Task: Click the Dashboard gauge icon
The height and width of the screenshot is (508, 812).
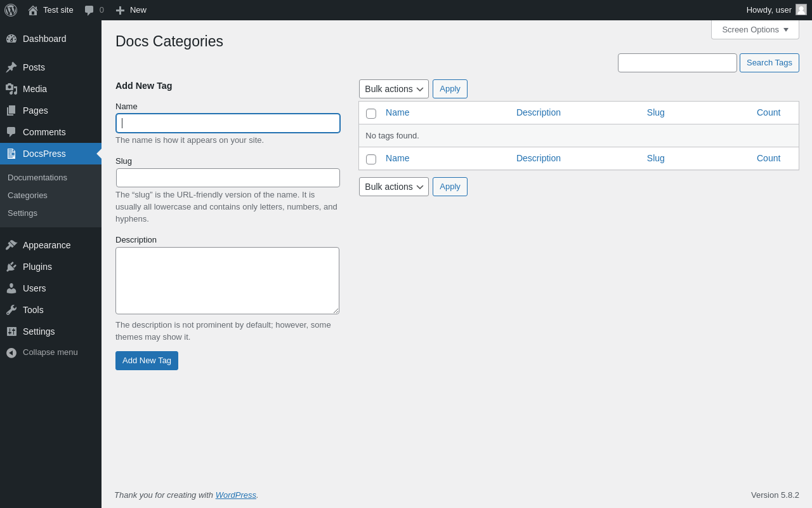Action: pyautogui.click(x=11, y=39)
